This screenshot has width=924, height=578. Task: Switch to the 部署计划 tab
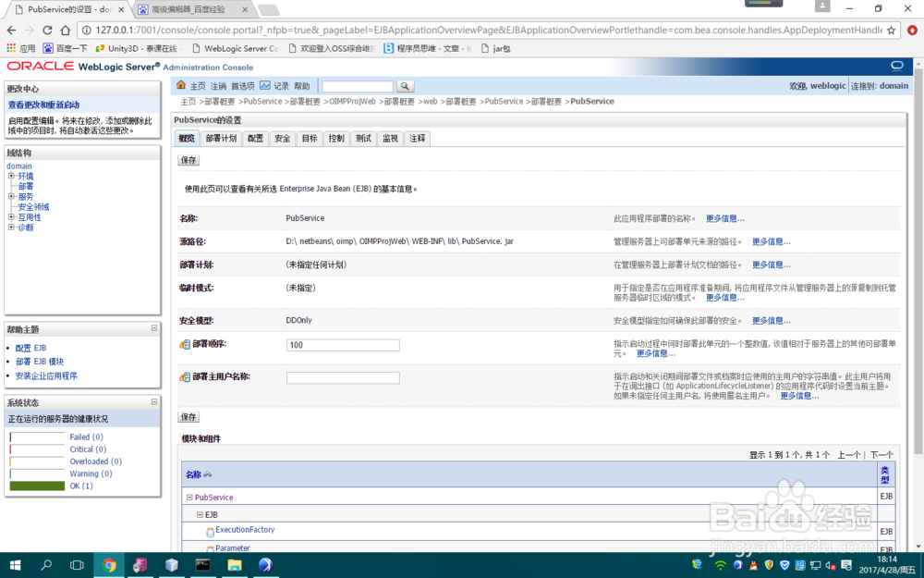coord(221,138)
